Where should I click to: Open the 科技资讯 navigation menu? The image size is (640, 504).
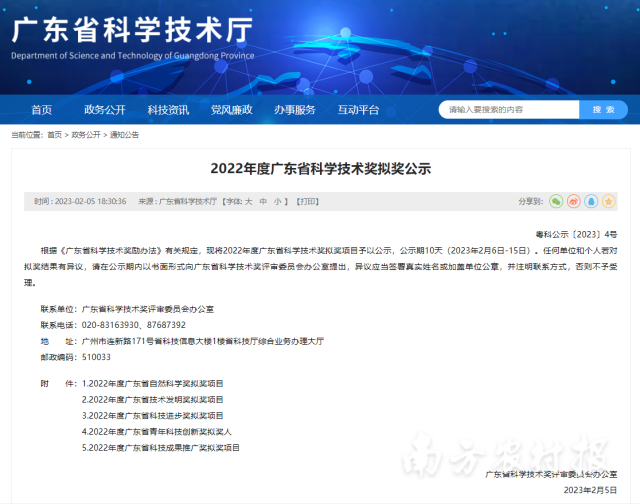pyautogui.click(x=168, y=109)
